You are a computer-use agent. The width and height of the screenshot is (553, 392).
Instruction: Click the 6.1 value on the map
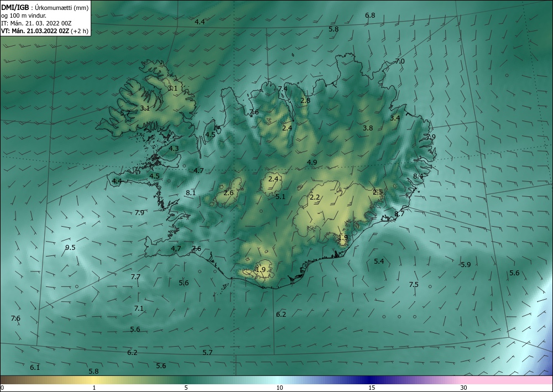34,368
